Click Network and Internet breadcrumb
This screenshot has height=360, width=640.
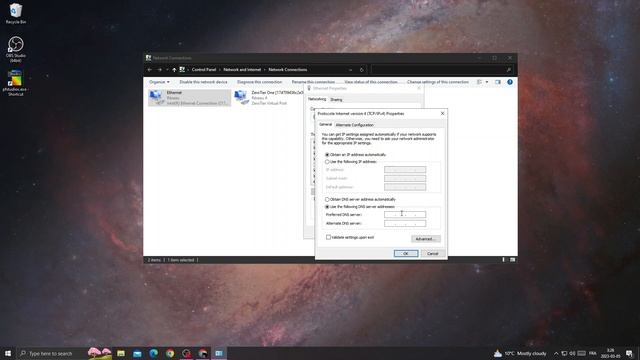click(242, 70)
